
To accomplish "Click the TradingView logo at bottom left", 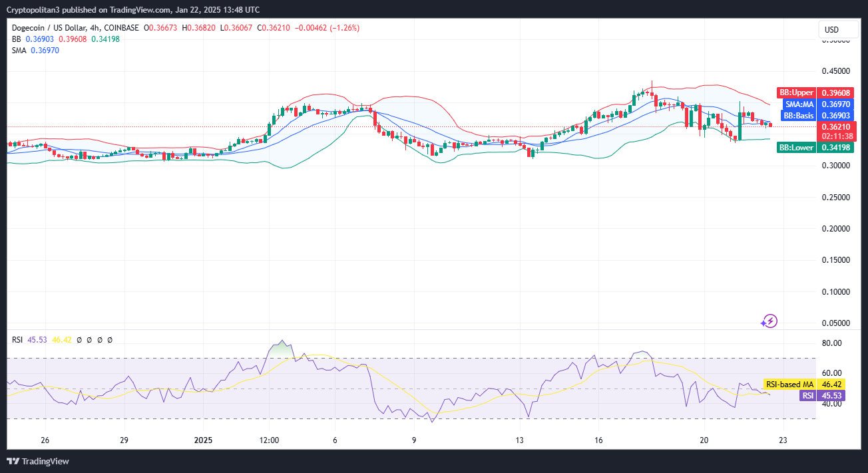I will tap(38, 461).
